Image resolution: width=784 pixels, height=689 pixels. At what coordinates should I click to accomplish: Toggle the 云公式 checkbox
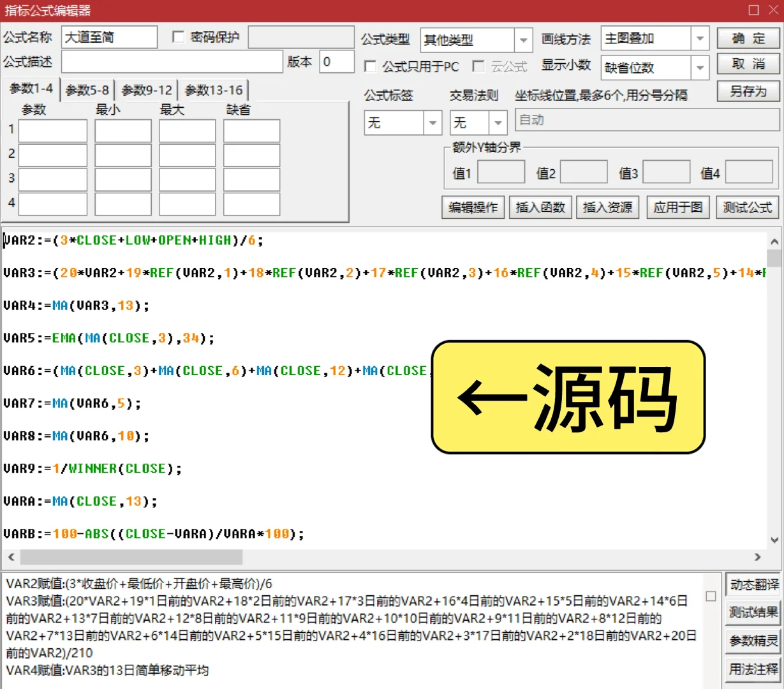pos(478,66)
